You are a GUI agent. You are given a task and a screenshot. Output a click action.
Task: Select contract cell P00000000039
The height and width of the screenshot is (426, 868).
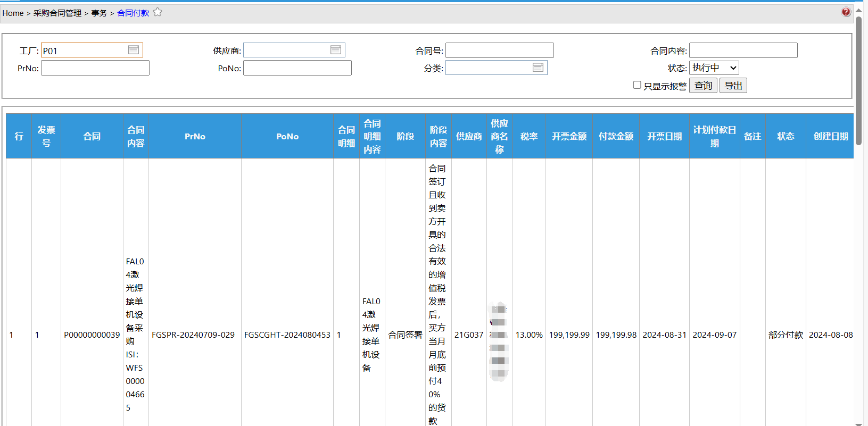[92, 335]
